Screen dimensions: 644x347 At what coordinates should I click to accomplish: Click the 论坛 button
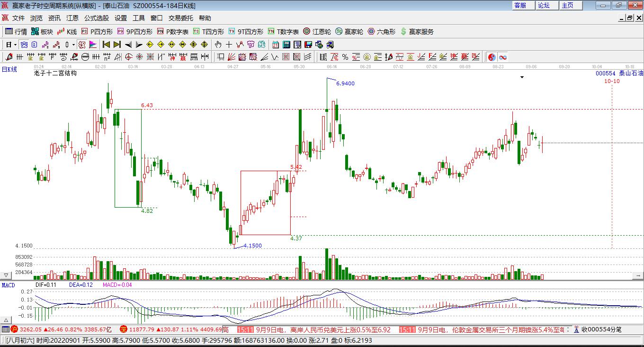coord(547,5)
